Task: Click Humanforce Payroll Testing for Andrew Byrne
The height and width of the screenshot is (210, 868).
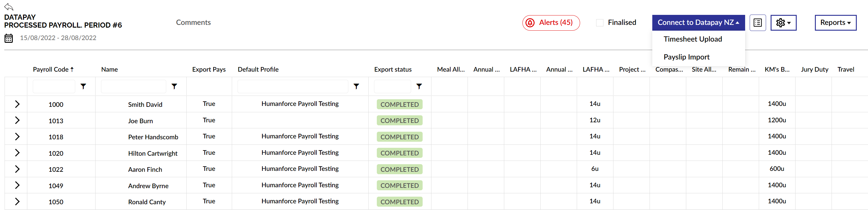Action: coord(300,185)
